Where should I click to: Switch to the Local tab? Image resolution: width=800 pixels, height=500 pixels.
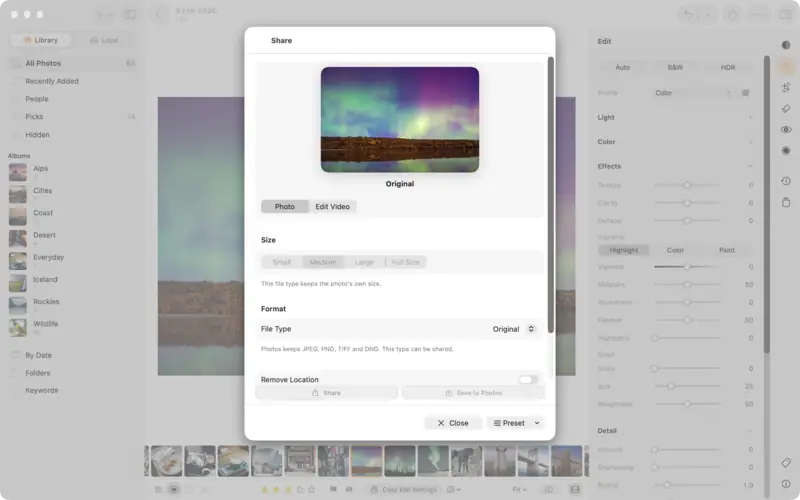coord(104,40)
